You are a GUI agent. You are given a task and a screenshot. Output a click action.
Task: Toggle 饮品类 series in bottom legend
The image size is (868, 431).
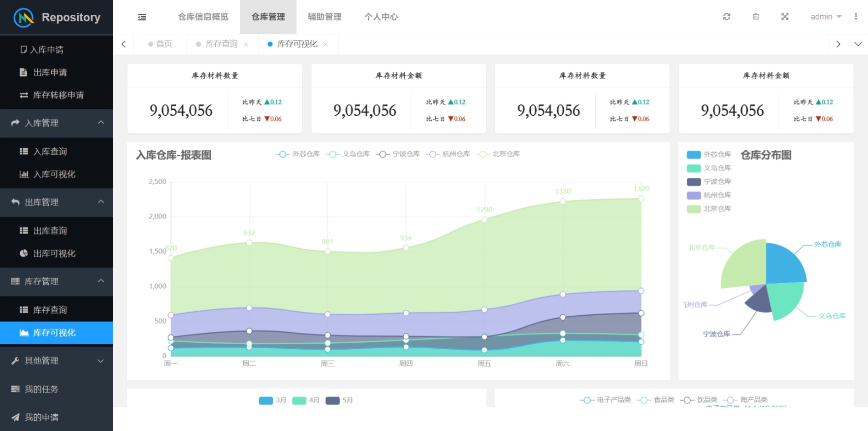tap(699, 400)
